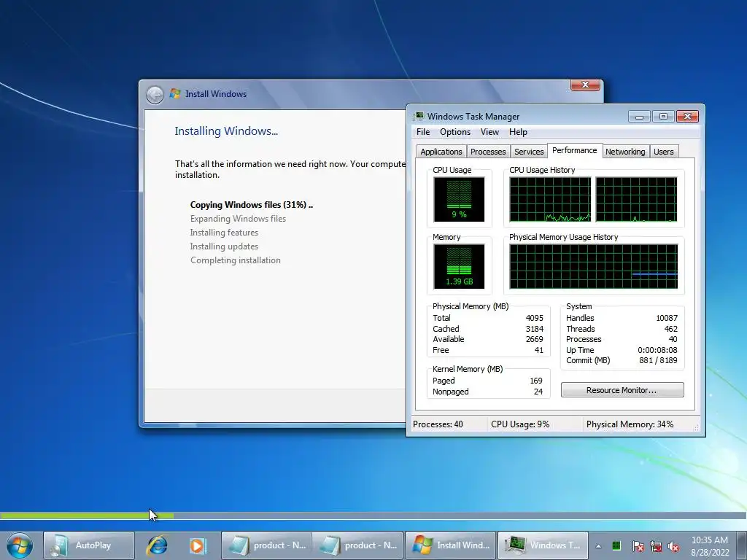Close the Install Windows window
Viewport: 747px width, 560px height.
tap(586, 85)
